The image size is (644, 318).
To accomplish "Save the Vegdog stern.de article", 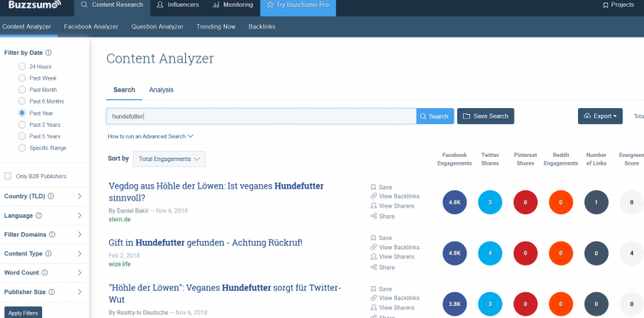I will coord(382,187).
